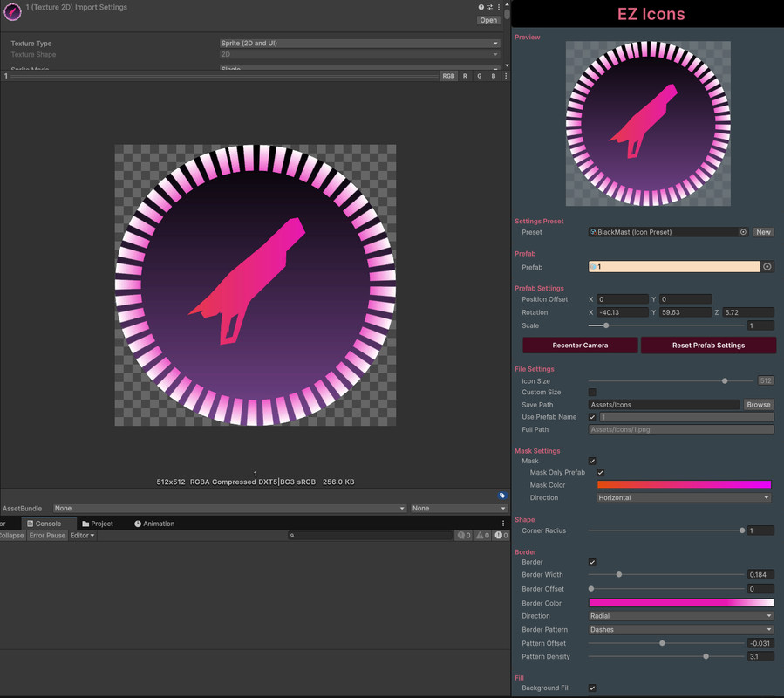Open the texture preview options kebab menu
The height and width of the screenshot is (698, 784).
504,76
